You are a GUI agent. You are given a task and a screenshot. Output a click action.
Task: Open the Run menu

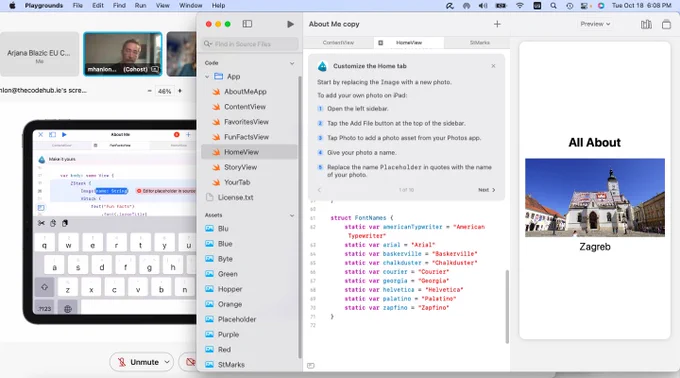[140, 6]
